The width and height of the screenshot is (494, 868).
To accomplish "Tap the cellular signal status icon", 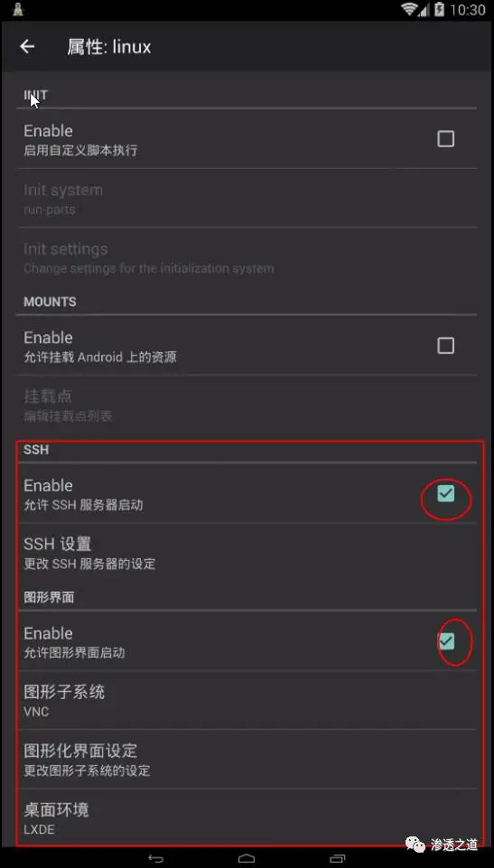I will point(424,10).
